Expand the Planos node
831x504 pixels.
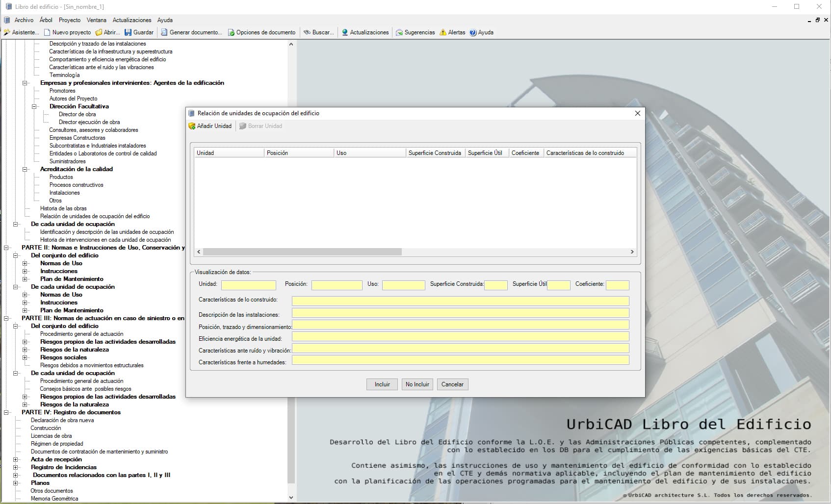pos(16,483)
